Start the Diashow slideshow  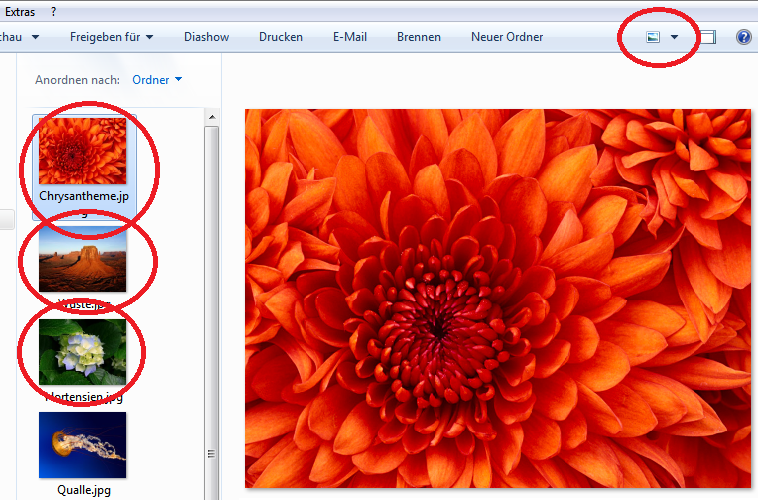206,37
